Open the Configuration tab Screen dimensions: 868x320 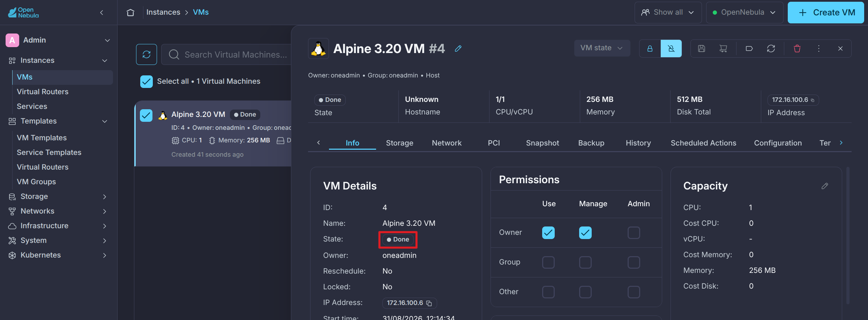pyautogui.click(x=778, y=143)
